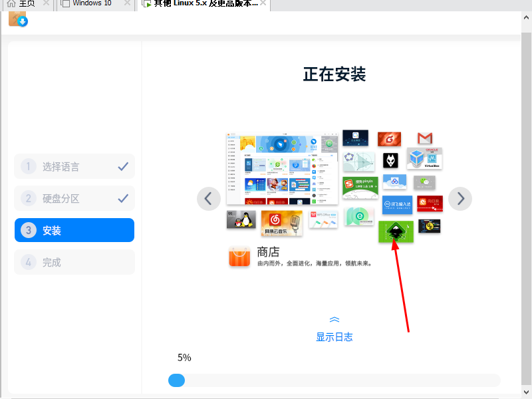Click the 网易云音乐 thumbnail
Image resolution: width=532 pixels, height=399 pixels.
click(x=281, y=223)
